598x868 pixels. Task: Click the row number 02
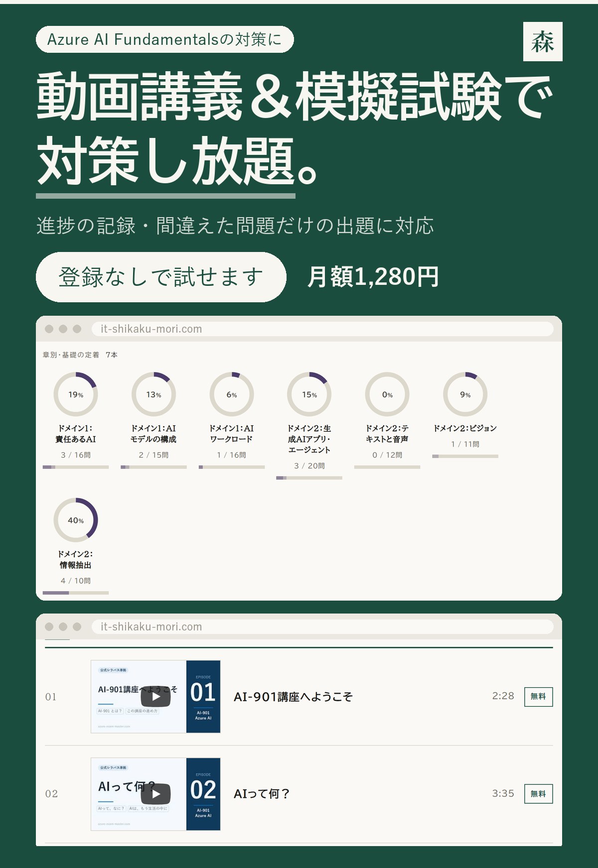pos(51,794)
